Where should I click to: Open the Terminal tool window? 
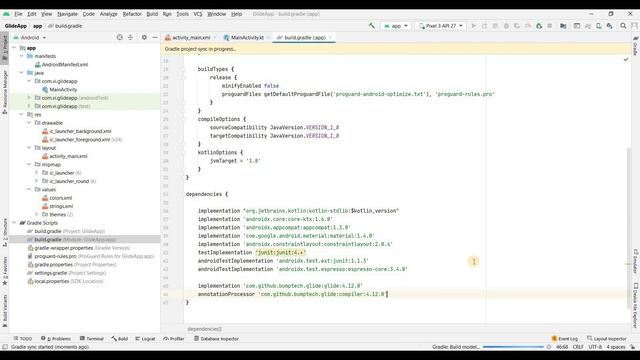[x=92, y=338]
